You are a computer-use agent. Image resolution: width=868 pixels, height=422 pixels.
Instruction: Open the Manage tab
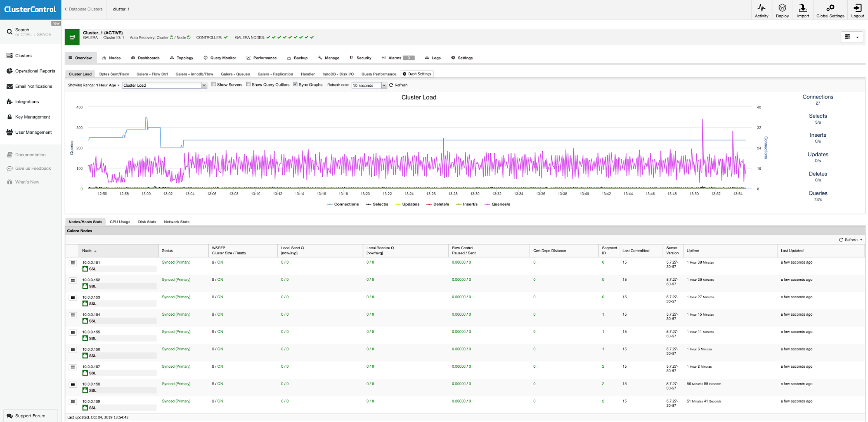[x=329, y=58]
